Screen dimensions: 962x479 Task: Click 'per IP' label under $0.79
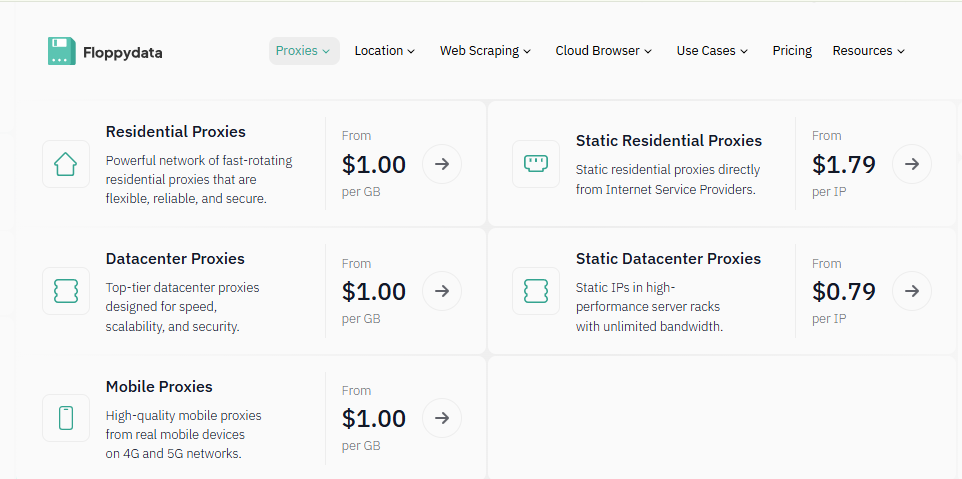coord(829,319)
